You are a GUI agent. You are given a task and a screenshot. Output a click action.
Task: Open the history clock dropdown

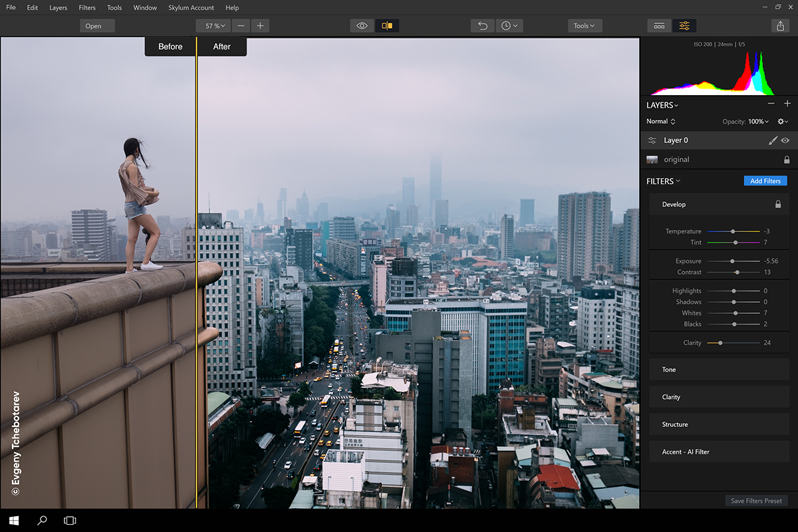coord(509,26)
